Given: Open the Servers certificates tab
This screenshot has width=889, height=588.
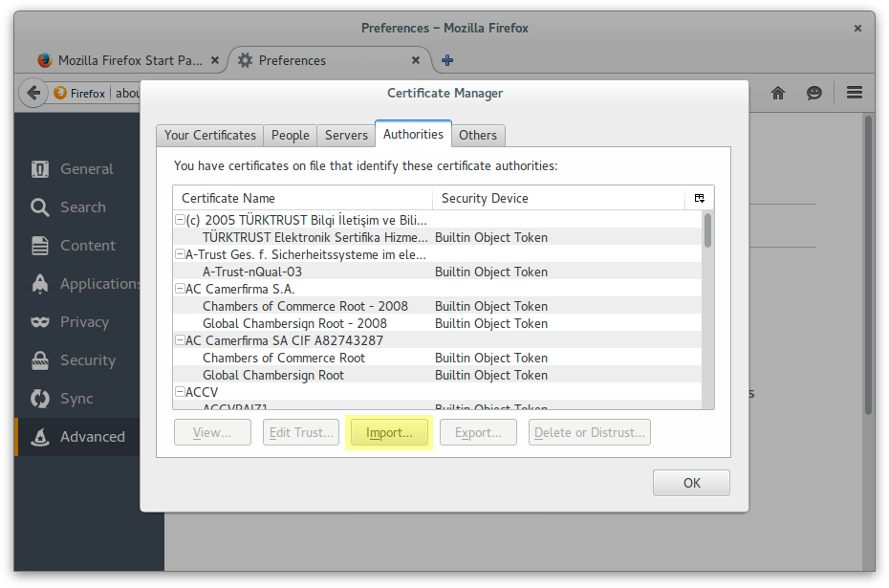Looking at the screenshot, I should tap(346, 136).
